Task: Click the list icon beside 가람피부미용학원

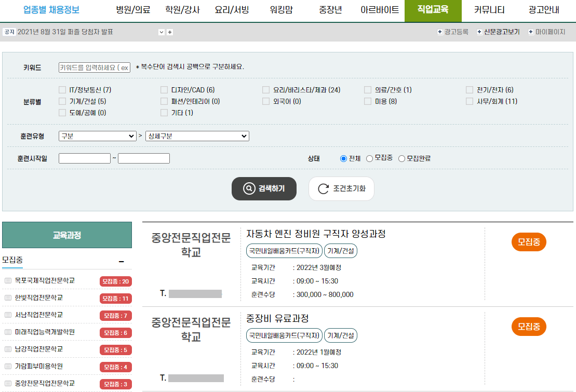Action: point(8,366)
